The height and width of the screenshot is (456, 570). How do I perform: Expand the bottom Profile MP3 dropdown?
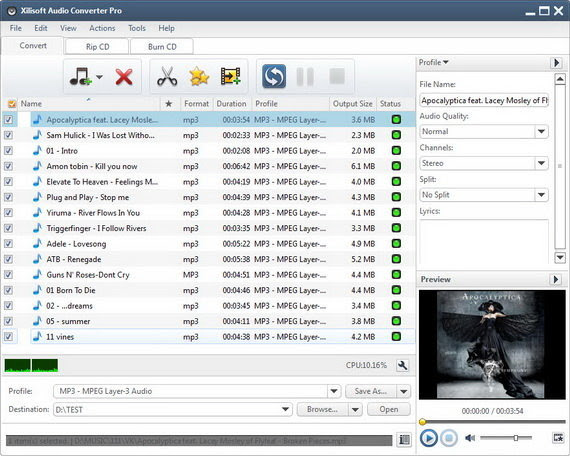tap(334, 391)
